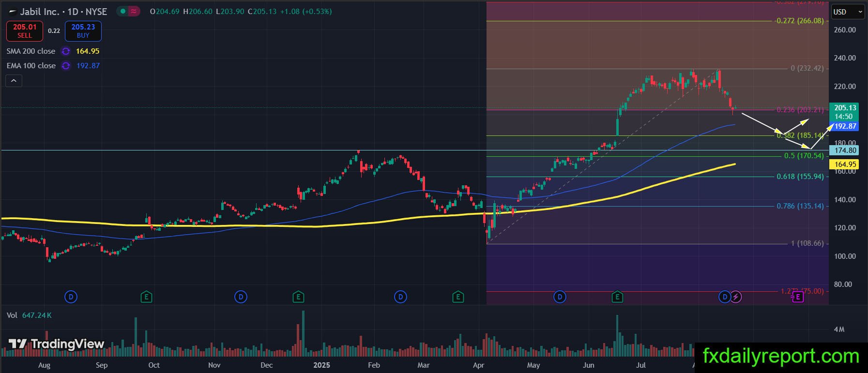Open the mid-November dividend D marker
Image resolution: width=868 pixels, height=373 pixels.
[241, 297]
